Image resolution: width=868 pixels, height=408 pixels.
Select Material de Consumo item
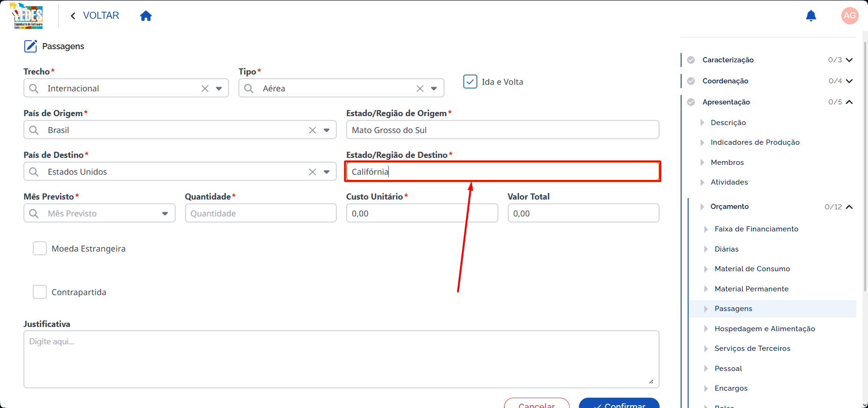pyautogui.click(x=752, y=269)
